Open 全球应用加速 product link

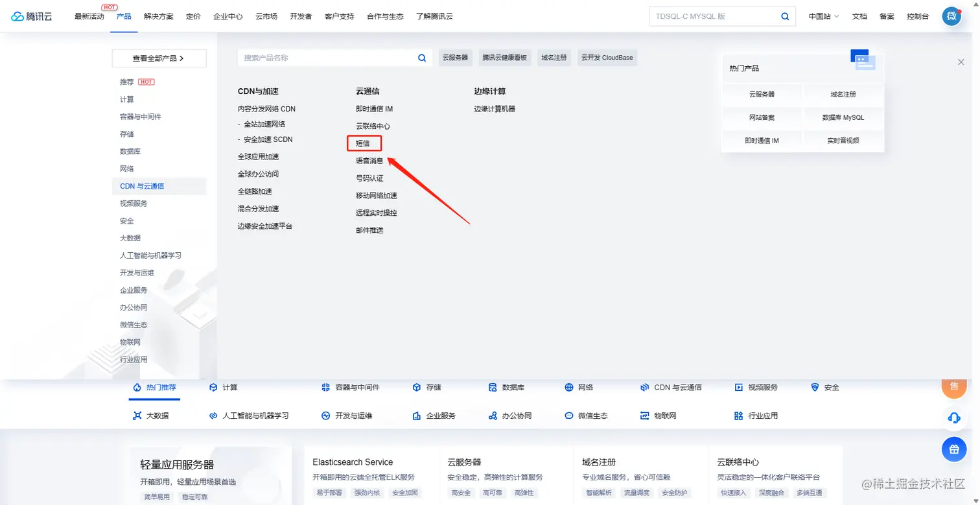pos(258,157)
